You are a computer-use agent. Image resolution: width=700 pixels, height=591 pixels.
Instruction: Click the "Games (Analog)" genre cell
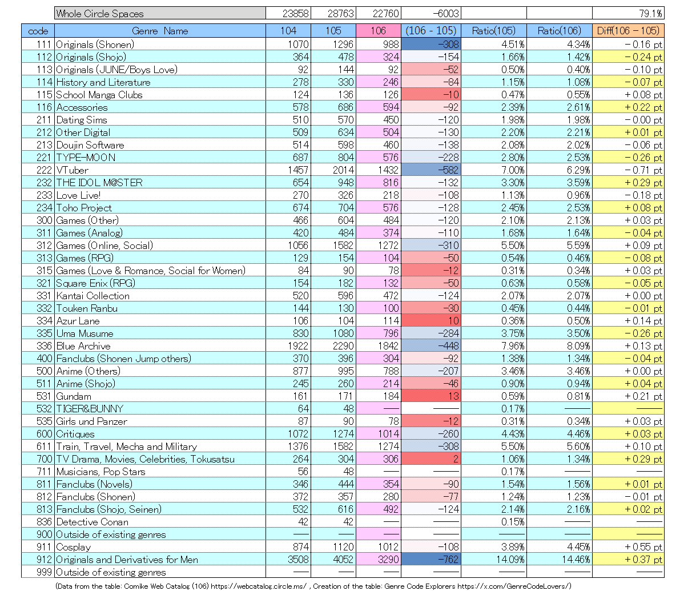(160, 233)
